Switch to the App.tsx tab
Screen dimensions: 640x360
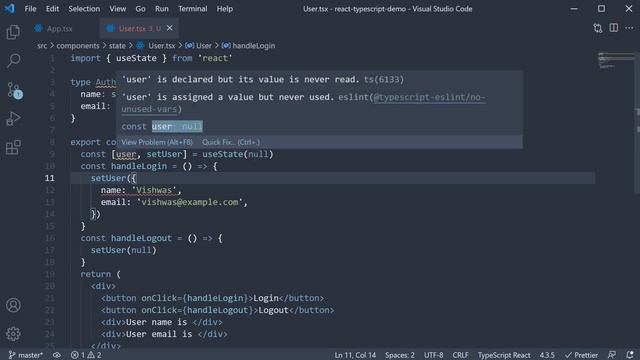pyautogui.click(x=59, y=29)
